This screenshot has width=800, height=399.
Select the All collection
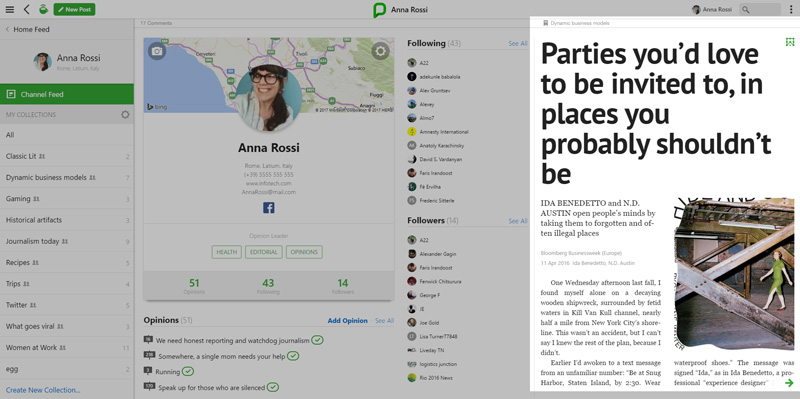tap(67, 135)
